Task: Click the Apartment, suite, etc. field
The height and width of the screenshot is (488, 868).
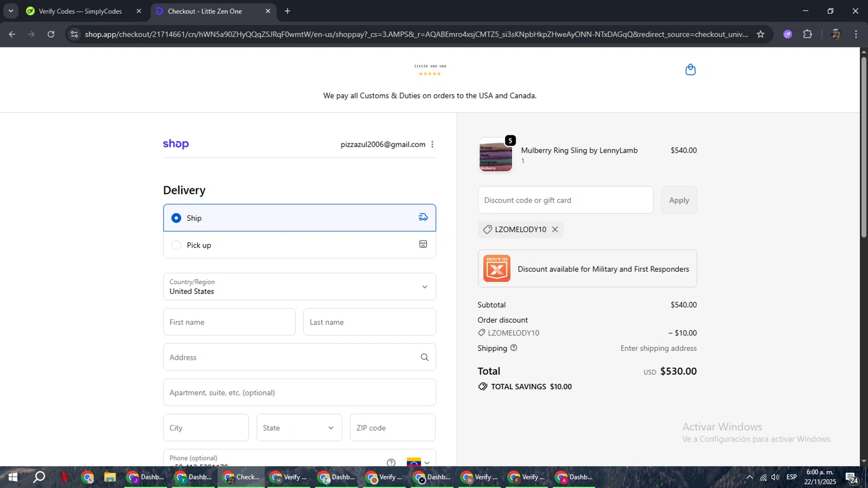Action: pyautogui.click(x=300, y=393)
